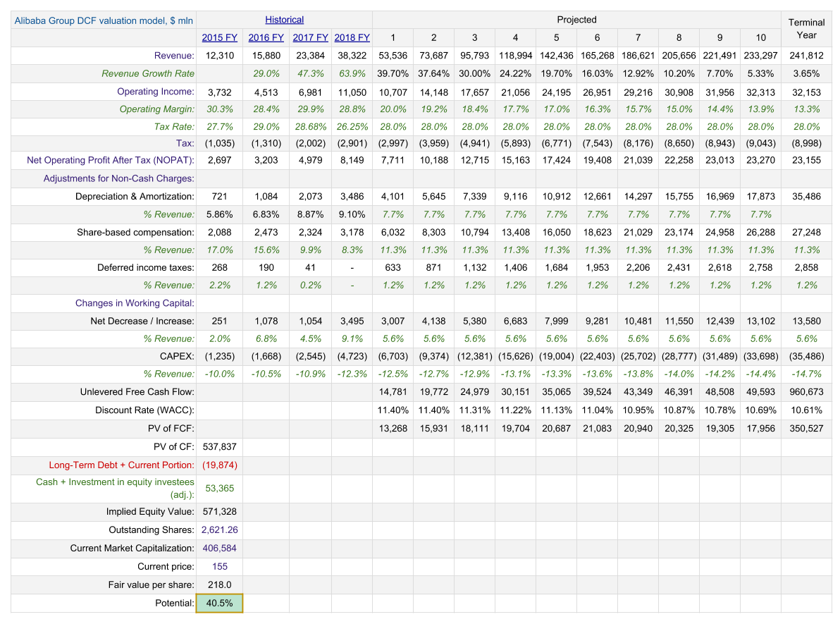
Task: Click the Projected header cell
Action: coord(576,20)
